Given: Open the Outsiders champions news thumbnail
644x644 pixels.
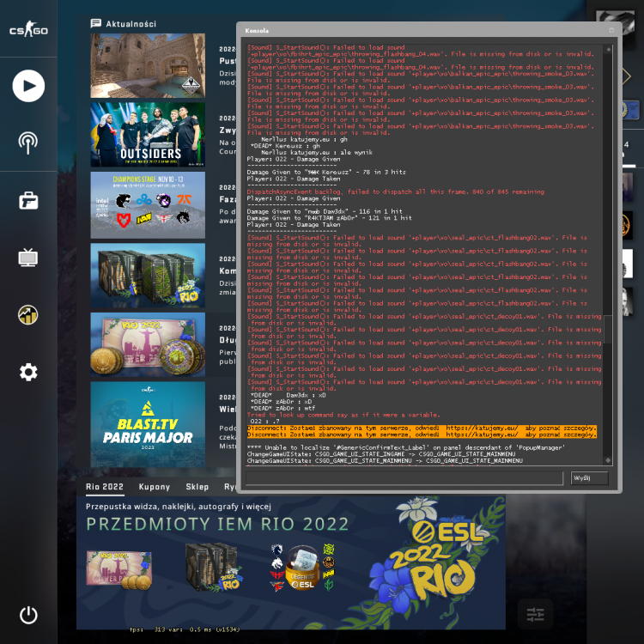Looking at the screenshot, I should [148, 135].
